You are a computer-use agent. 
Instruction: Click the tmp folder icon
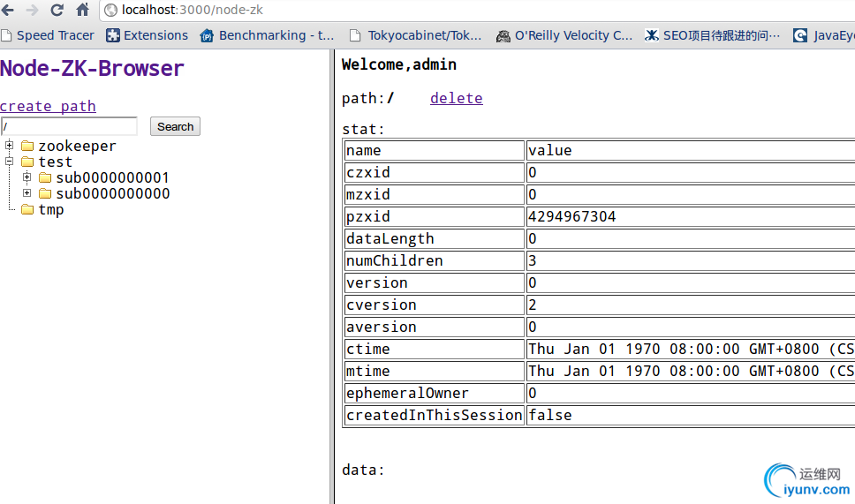coord(27,210)
